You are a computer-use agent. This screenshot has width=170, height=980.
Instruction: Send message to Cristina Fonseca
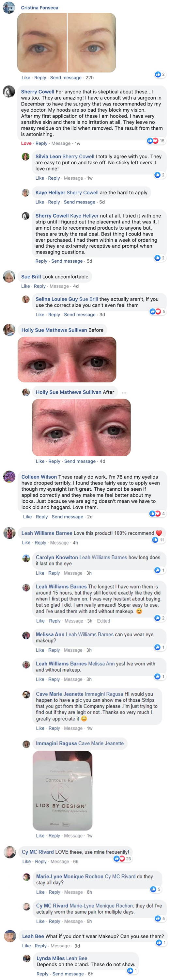click(x=66, y=78)
